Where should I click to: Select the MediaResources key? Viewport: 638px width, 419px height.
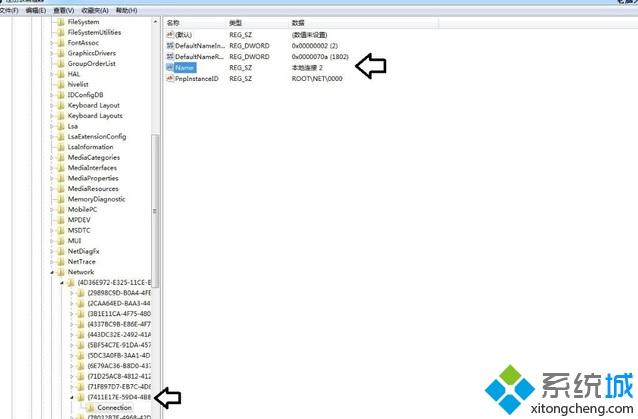point(93,189)
